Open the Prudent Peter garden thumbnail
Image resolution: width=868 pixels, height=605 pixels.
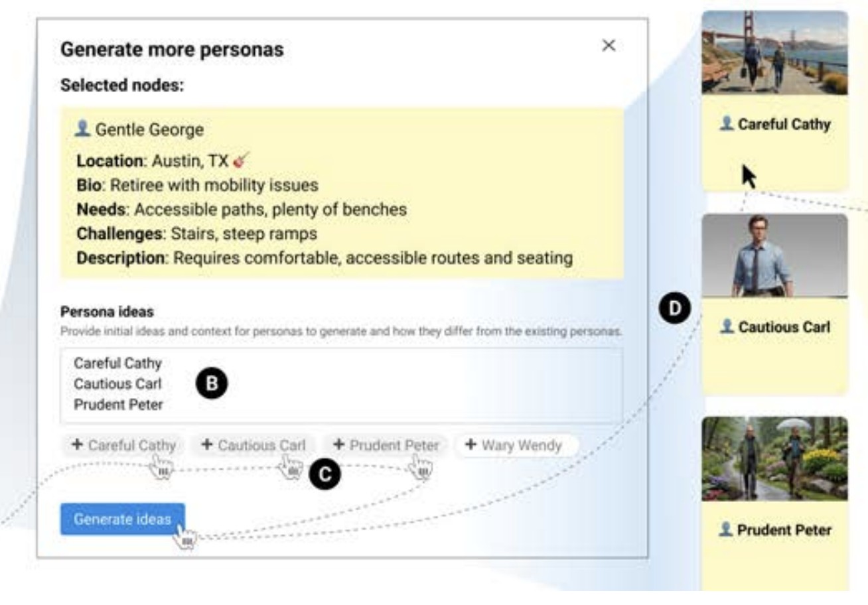[774, 458]
